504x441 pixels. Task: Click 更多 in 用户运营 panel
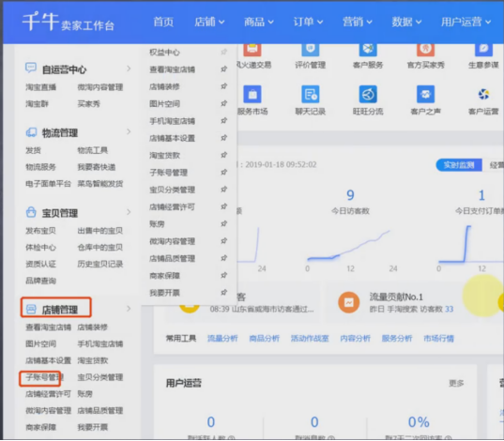[456, 383]
